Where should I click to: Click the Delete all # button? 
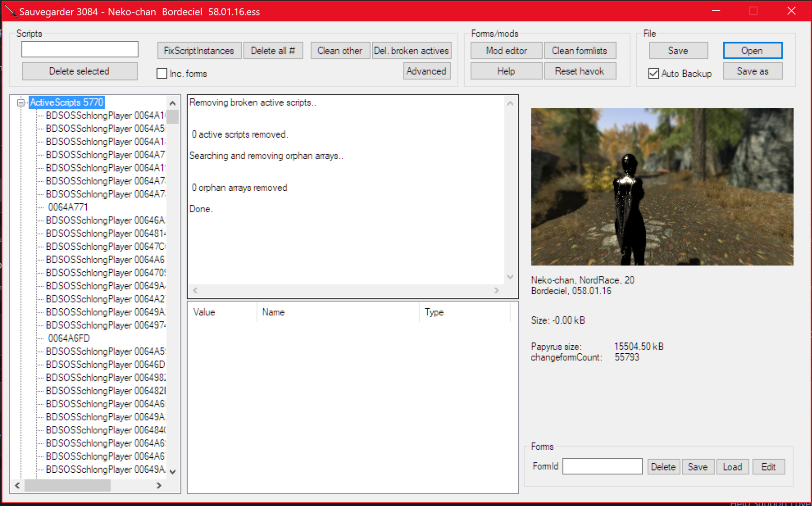point(273,51)
